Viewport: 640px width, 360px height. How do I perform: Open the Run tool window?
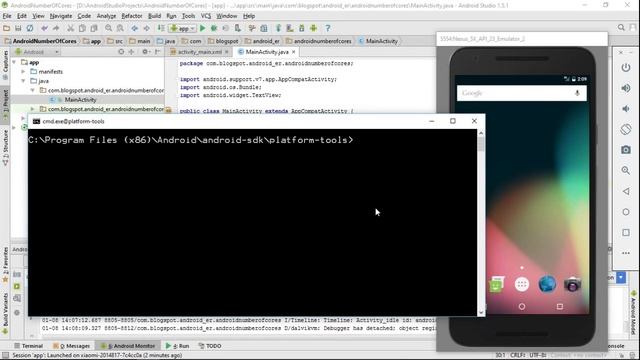pyautogui.click(x=178, y=346)
